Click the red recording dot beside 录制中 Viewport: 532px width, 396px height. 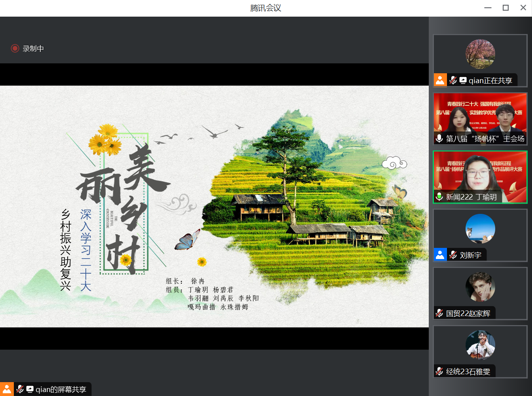point(15,48)
